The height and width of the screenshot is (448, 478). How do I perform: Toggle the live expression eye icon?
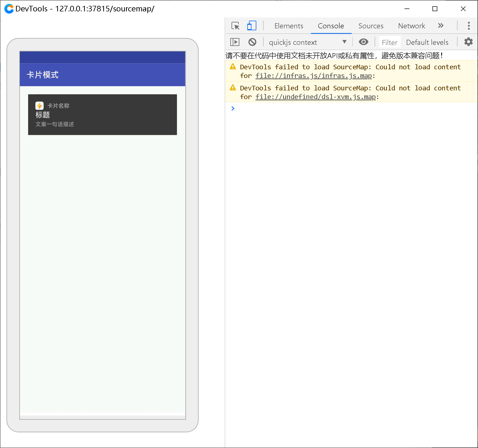363,42
